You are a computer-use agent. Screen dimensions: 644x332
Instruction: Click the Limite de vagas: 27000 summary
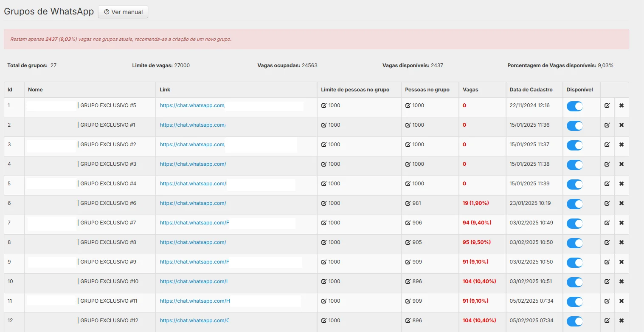click(x=161, y=65)
